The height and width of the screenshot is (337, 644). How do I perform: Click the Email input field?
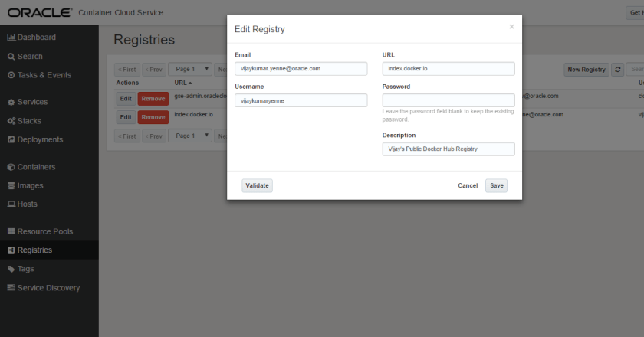click(301, 69)
